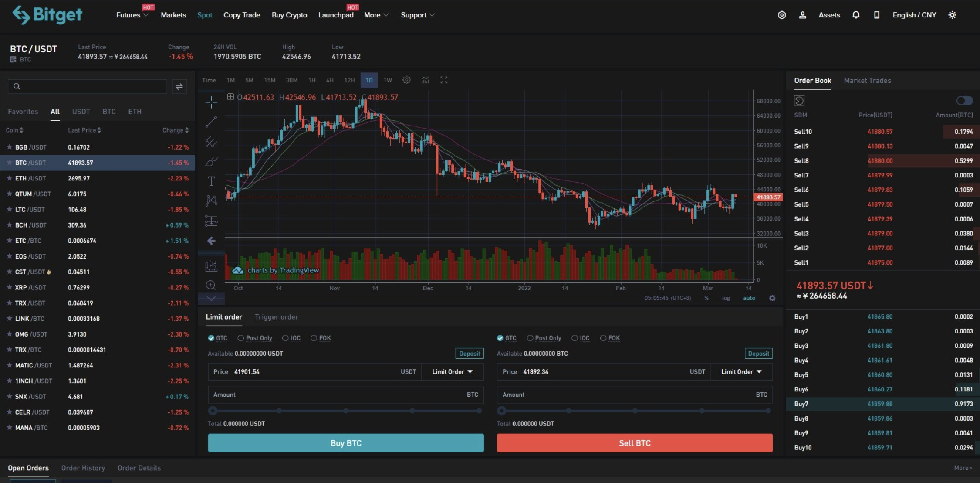The width and height of the screenshot is (980, 483).
Task: Click the Bitget logo
Action: 47,15
